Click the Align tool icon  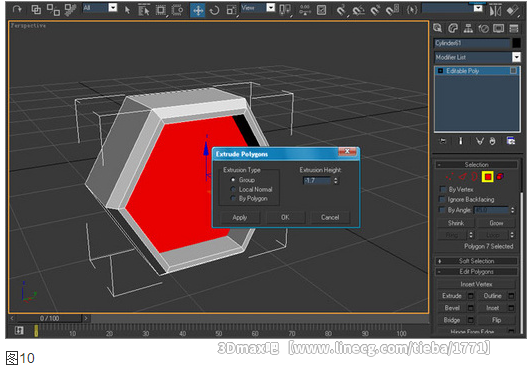click(512, 10)
